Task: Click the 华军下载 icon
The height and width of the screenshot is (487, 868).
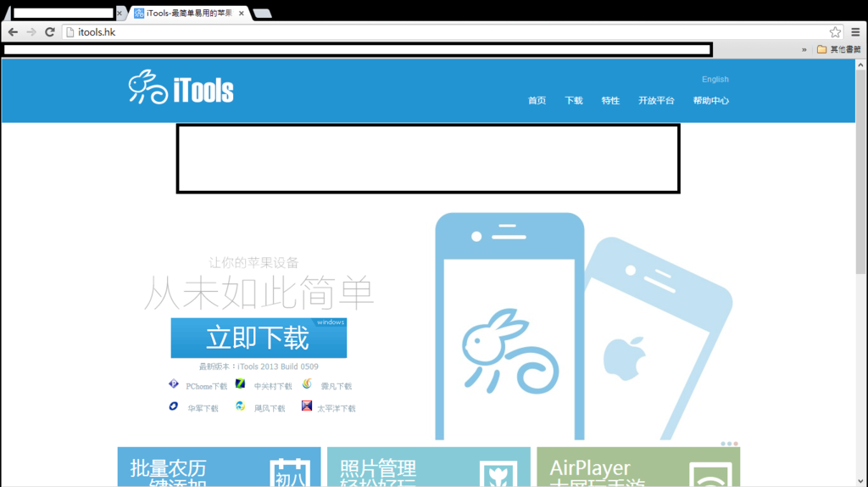Action: [x=173, y=406]
